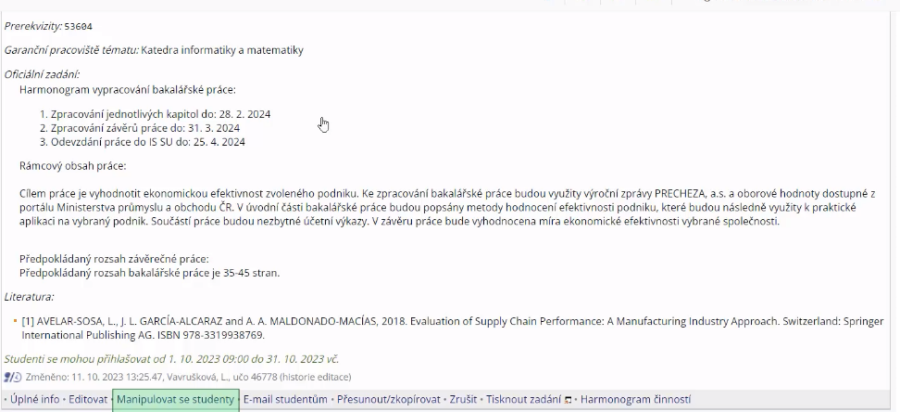Open Harmonogram činností
The width and height of the screenshot is (900, 412).
(x=635, y=399)
